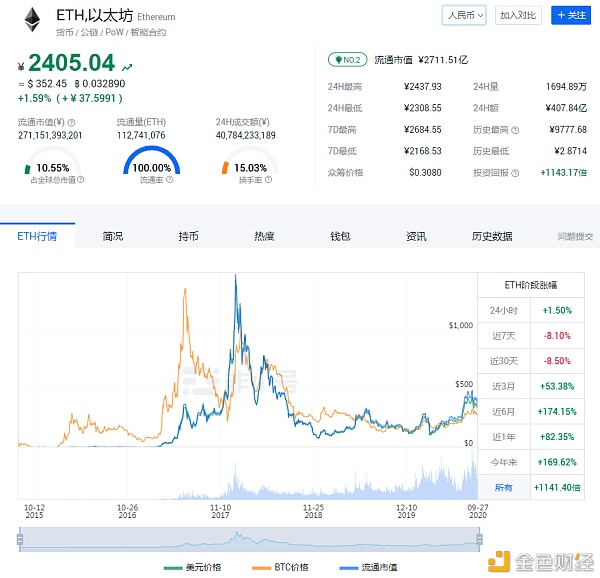
Task: Click the 智能合约 category tag
Action: pyautogui.click(x=148, y=33)
